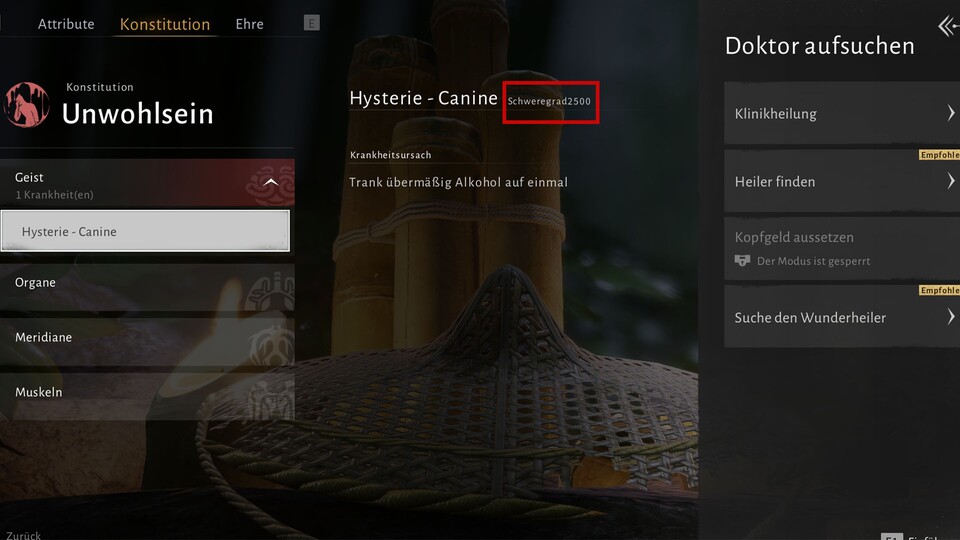This screenshot has height=540, width=960.
Task: Choose the Klinikheilung option
Action: 840,114
